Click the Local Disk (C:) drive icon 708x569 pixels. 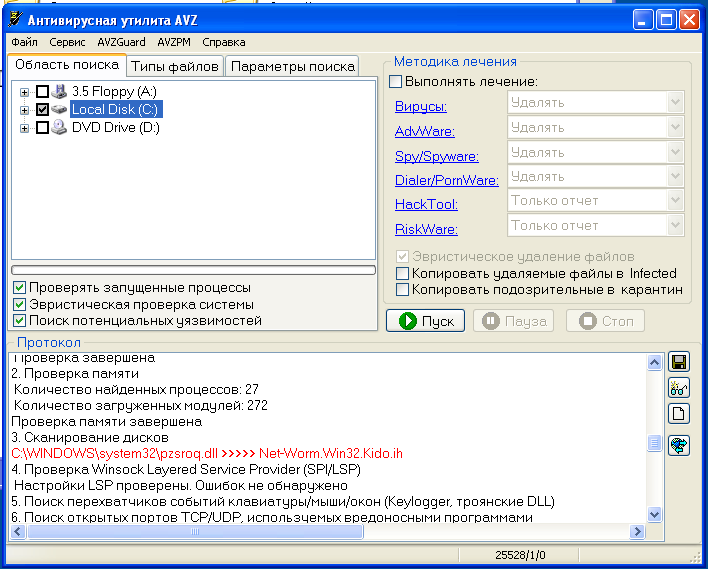59,109
